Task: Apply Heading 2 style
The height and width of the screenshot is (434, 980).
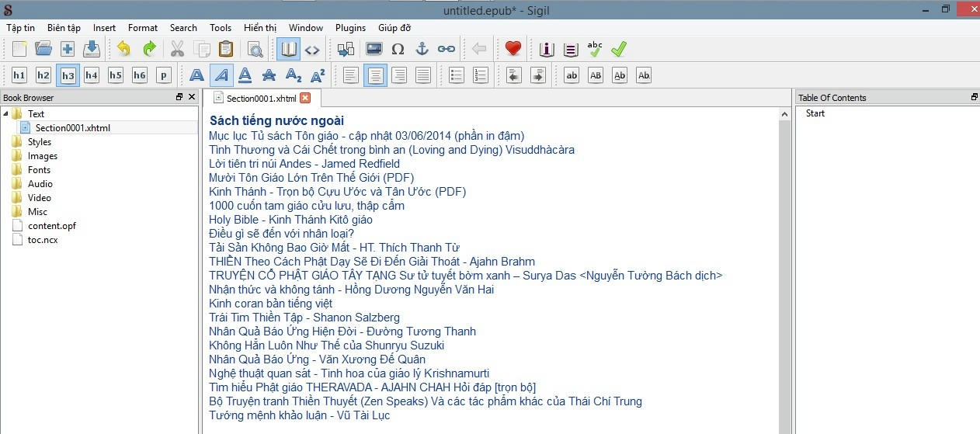Action: (43, 75)
